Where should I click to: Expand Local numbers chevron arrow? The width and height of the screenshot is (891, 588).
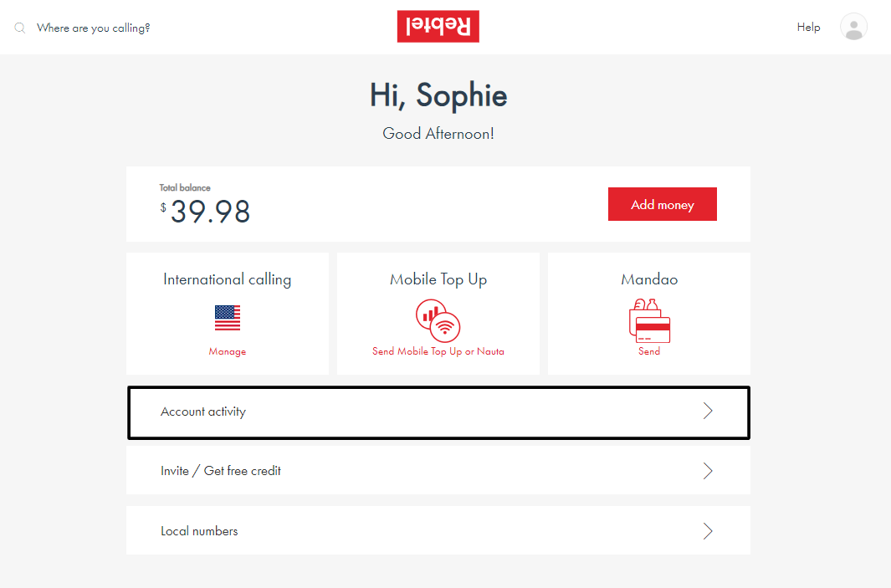click(708, 531)
